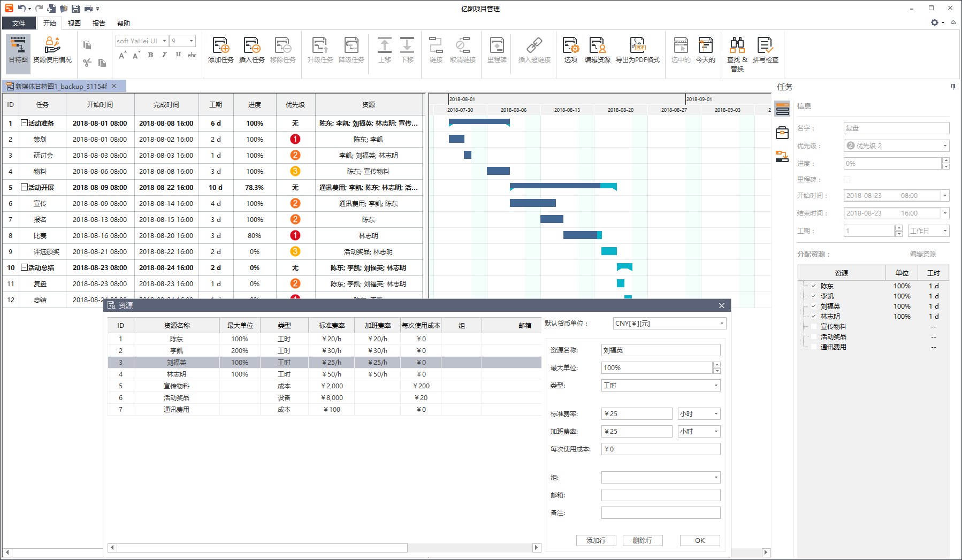Image resolution: width=962 pixels, height=560 pixels.
Task: Toggle the Milestone (里程碑) checkbox
Action: pos(846,179)
